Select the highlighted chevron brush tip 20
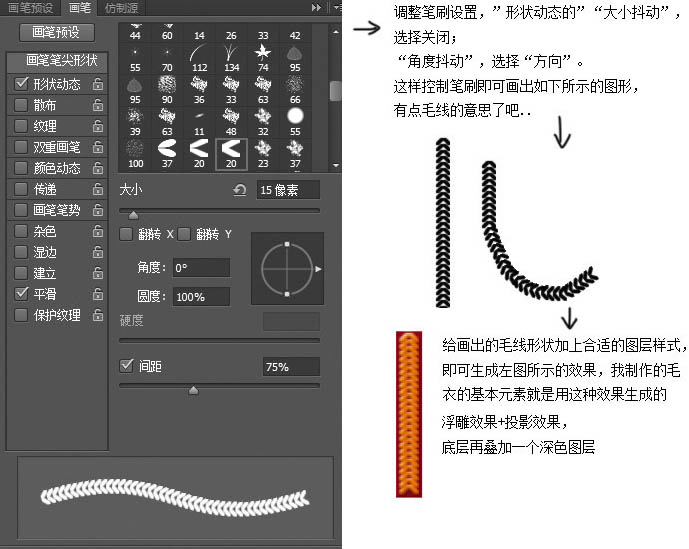This screenshot has height=549, width=689. 231,149
